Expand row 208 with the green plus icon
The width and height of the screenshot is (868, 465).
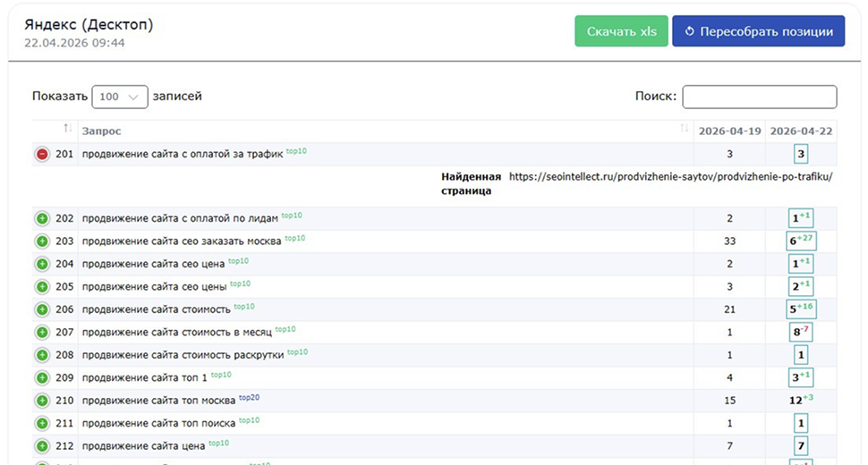pyautogui.click(x=42, y=355)
